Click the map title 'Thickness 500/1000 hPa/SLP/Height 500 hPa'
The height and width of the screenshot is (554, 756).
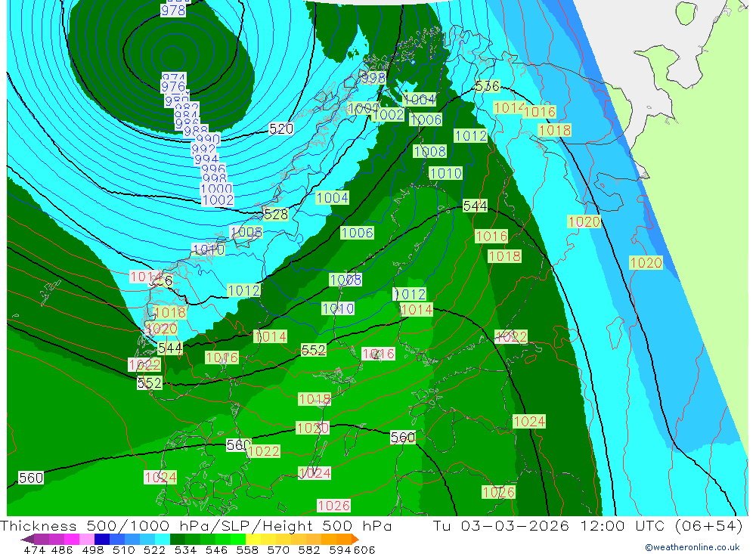coord(196,525)
